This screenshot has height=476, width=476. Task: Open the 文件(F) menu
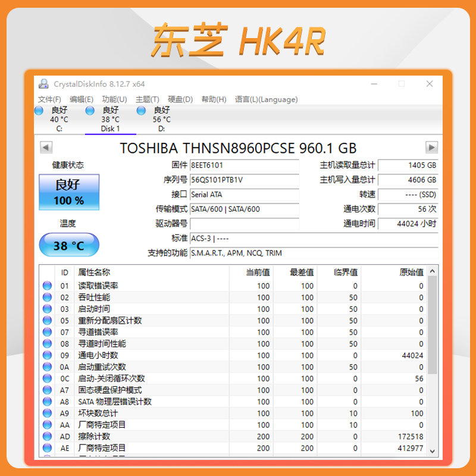(x=49, y=99)
